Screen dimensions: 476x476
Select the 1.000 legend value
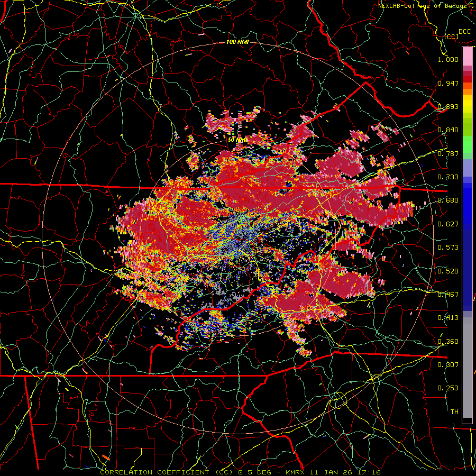coord(448,59)
